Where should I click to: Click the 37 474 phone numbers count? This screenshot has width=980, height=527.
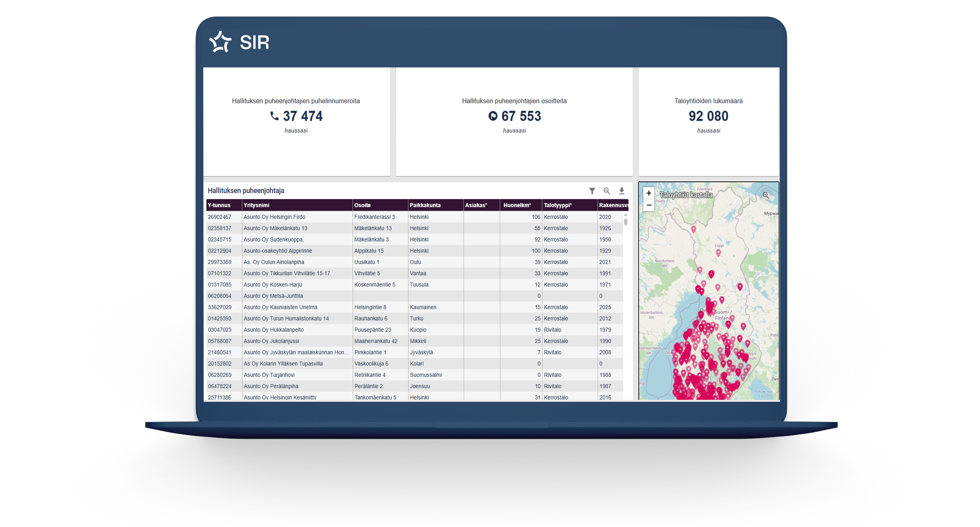tap(302, 116)
